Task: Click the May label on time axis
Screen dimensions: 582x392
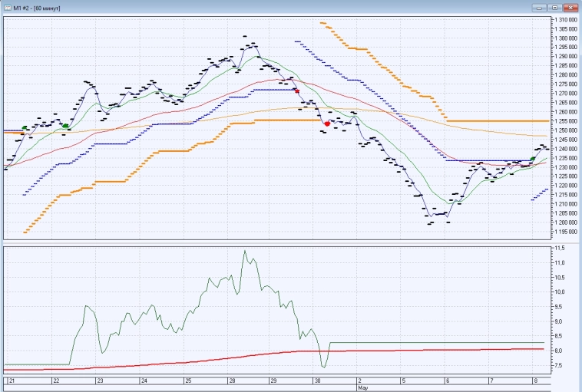Action: [x=362, y=388]
